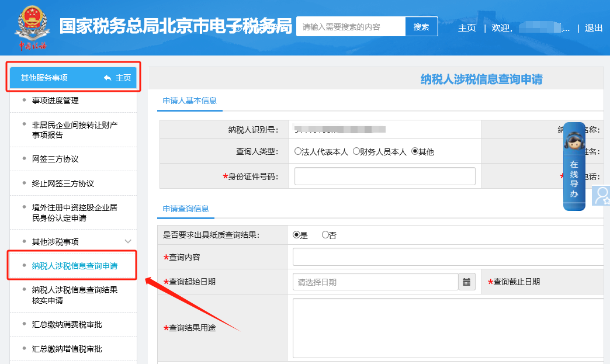Viewport: 610px width, 364px height.
Task: Choose 是 for paper query result
Action: click(296, 235)
